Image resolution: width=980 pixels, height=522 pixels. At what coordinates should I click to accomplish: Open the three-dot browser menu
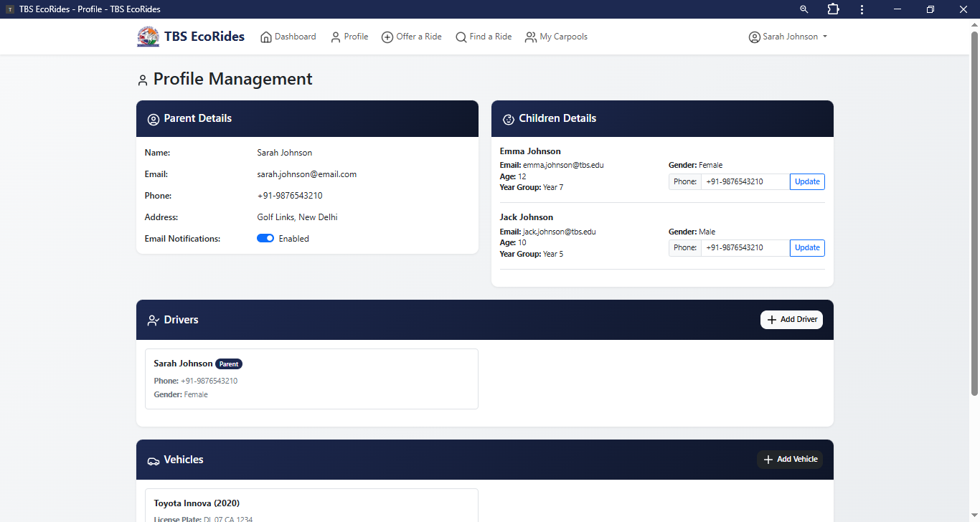(x=862, y=9)
